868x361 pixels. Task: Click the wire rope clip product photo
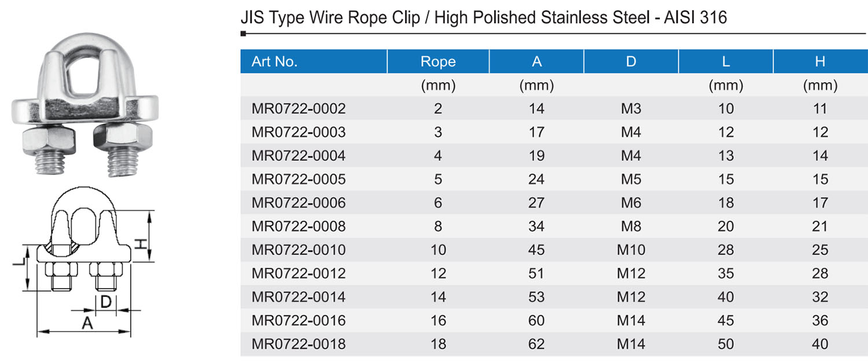click(x=86, y=104)
